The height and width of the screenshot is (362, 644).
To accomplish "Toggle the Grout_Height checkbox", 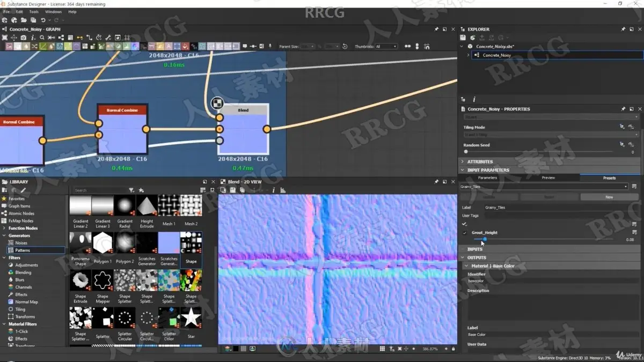I will [x=465, y=233].
